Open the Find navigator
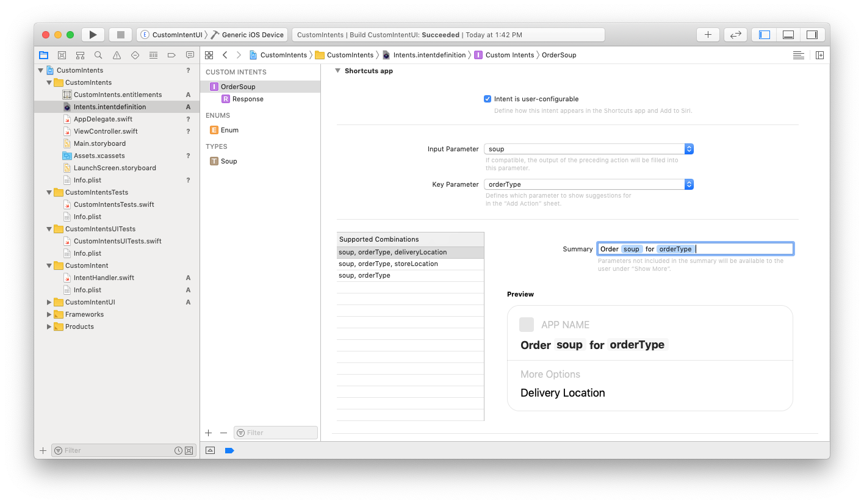 pos(98,55)
